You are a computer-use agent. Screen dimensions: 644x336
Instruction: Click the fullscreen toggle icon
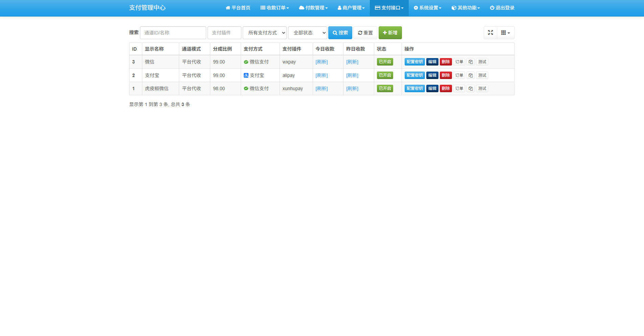(x=490, y=33)
